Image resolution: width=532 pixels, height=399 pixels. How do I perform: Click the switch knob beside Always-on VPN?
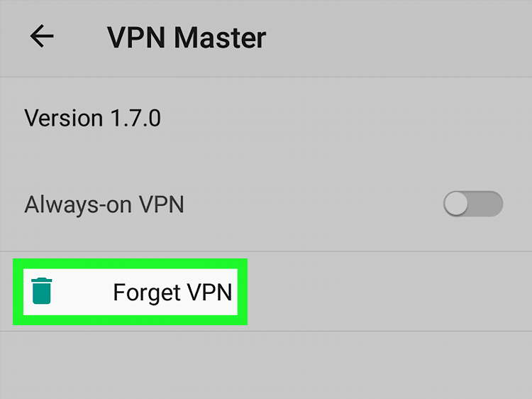pyautogui.click(x=456, y=204)
